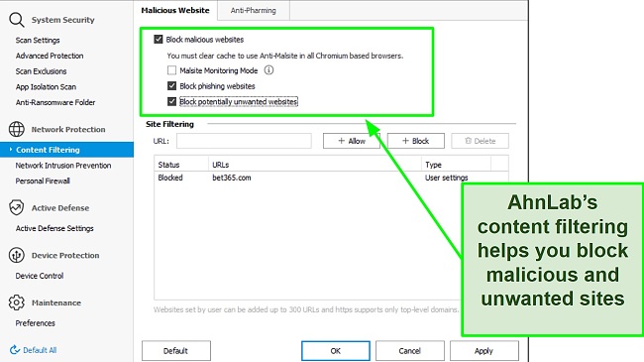Select the Malicious Website tab
The image size is (644, 362).
click(175, 10)
